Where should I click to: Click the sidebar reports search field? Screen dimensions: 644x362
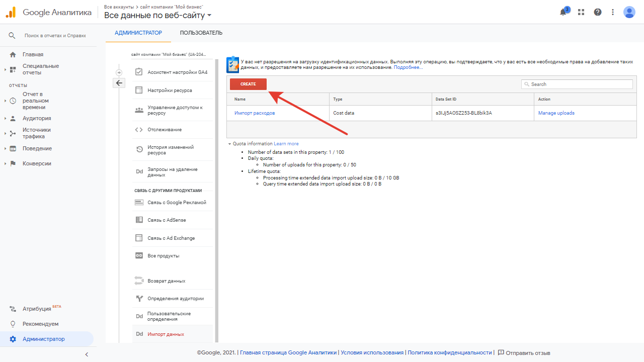55,36
